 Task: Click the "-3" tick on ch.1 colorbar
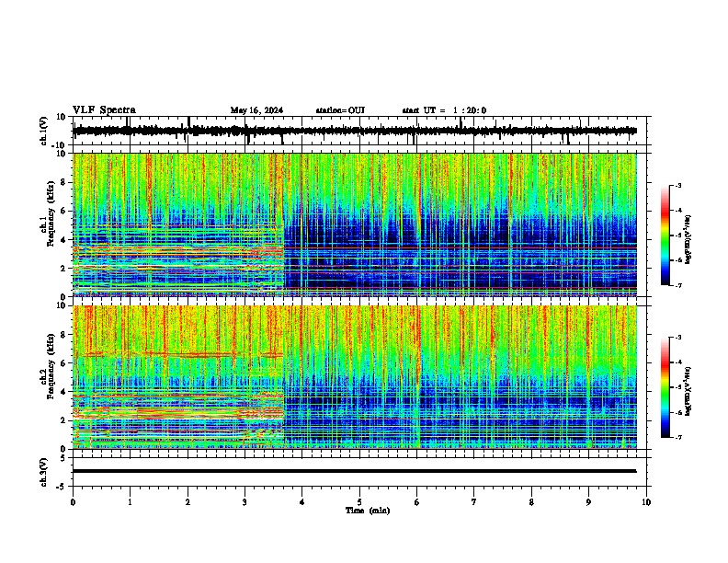(678, 185)
